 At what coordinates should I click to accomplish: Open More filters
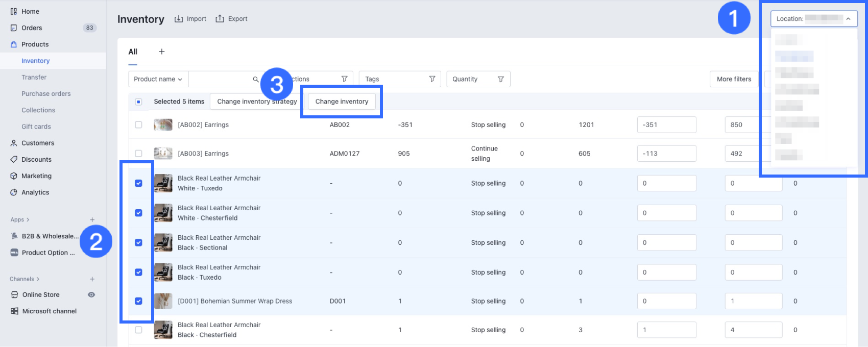[x=734, y=79]
